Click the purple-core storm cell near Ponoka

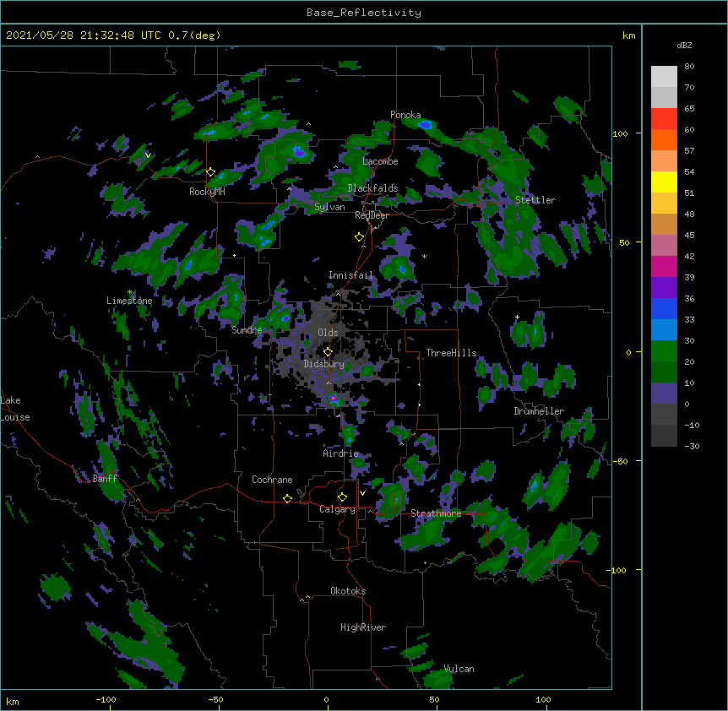pyautogui.click(x=426, y=124)
